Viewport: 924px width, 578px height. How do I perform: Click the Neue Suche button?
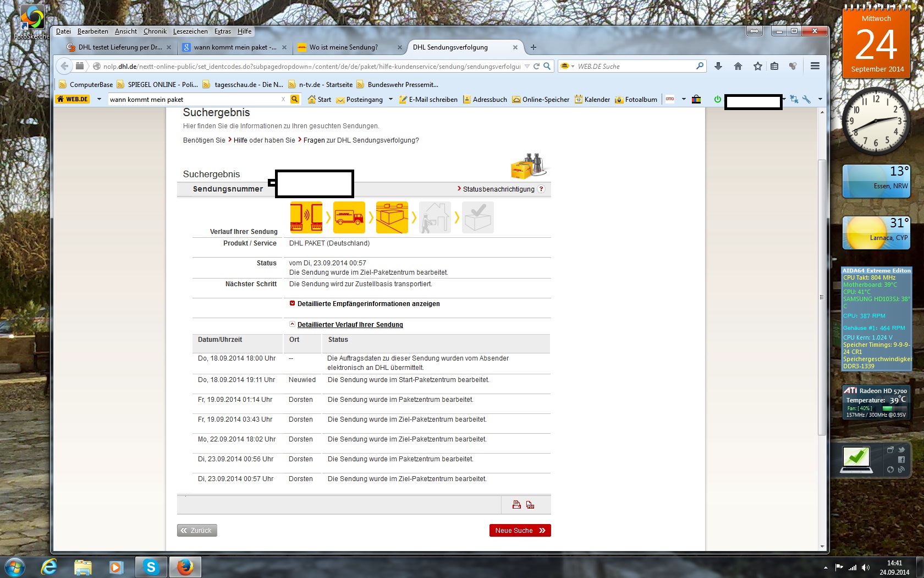(520, 530)
